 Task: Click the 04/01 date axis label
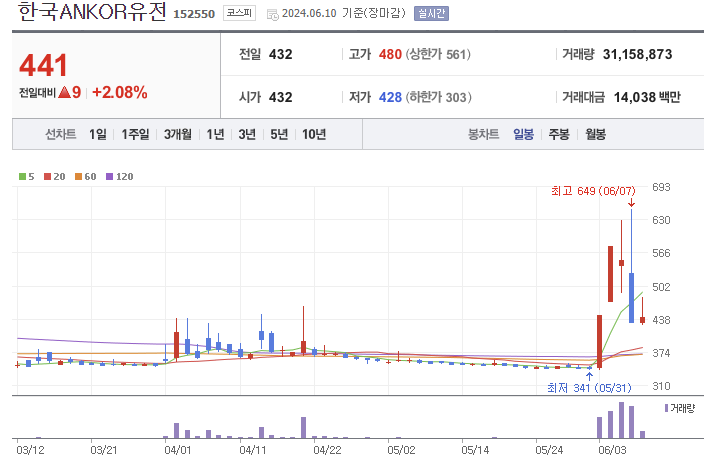point(178,450)
